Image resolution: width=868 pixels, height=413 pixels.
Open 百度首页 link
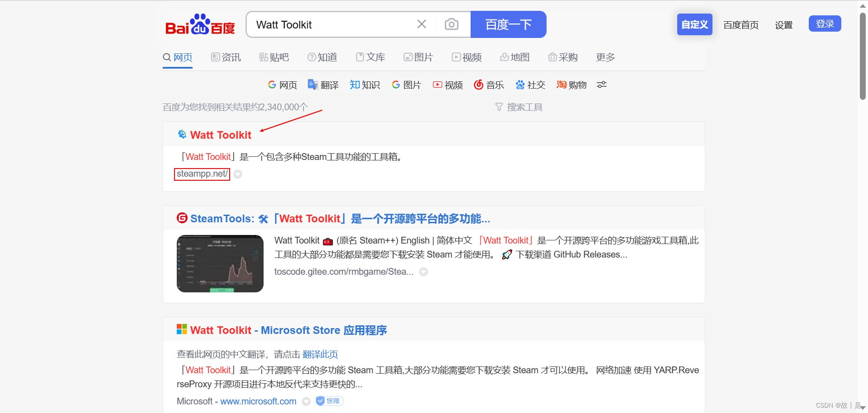[741, 25]
